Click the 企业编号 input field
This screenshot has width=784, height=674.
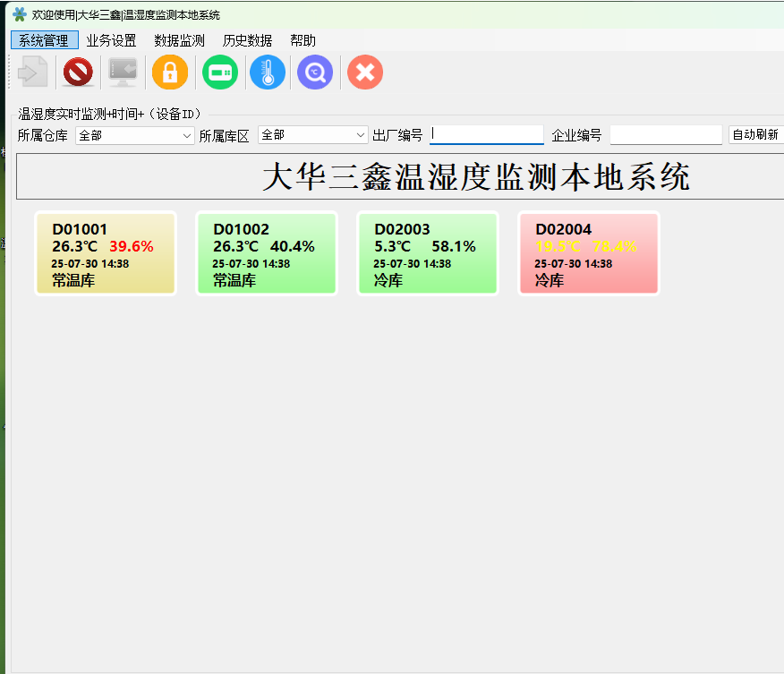(666, 135)
